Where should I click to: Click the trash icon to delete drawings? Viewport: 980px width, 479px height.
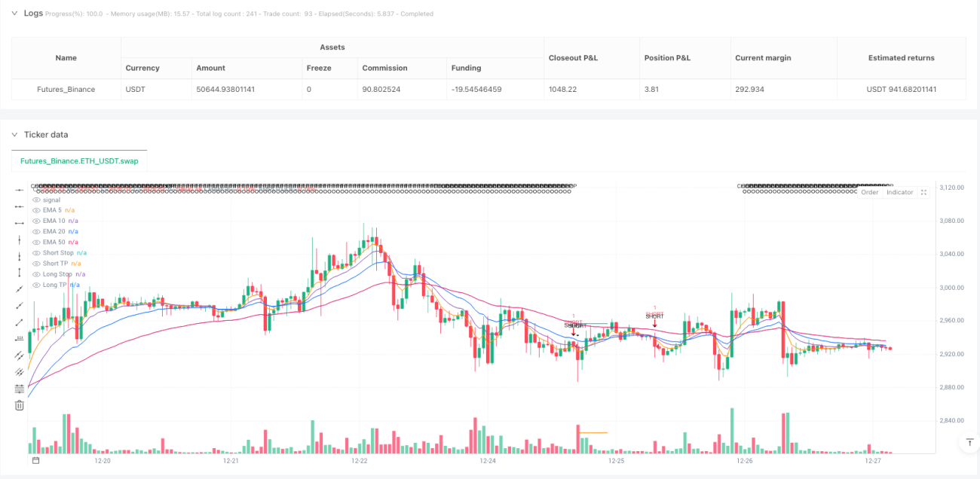[x=20, y=405]
